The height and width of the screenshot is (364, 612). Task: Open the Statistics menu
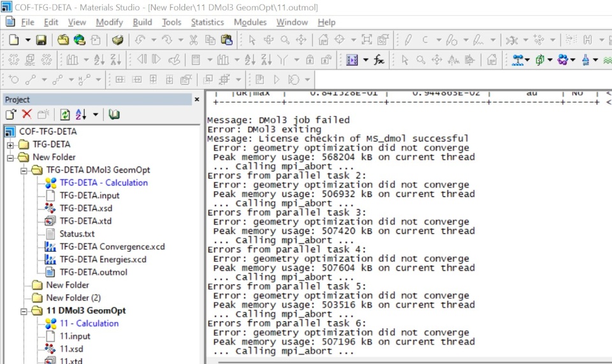tap(208, 22)
